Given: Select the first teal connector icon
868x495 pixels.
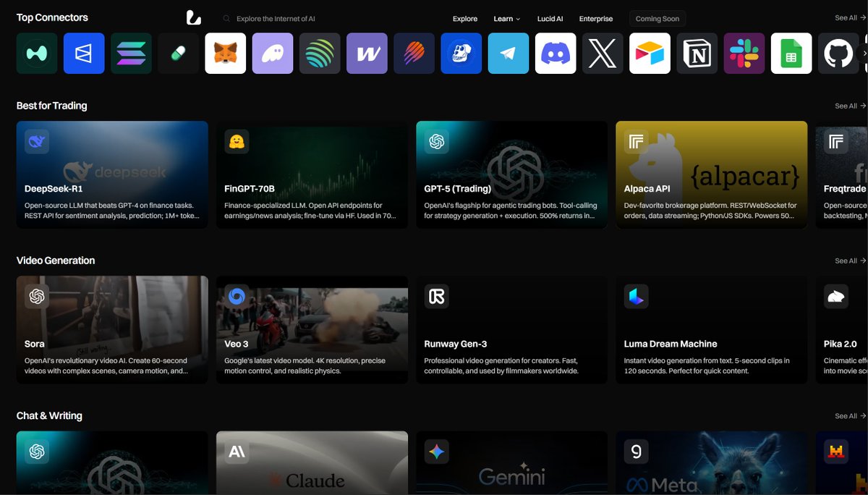Looking at the screenshot, I should pyautogui.click(x=37, y=53).
